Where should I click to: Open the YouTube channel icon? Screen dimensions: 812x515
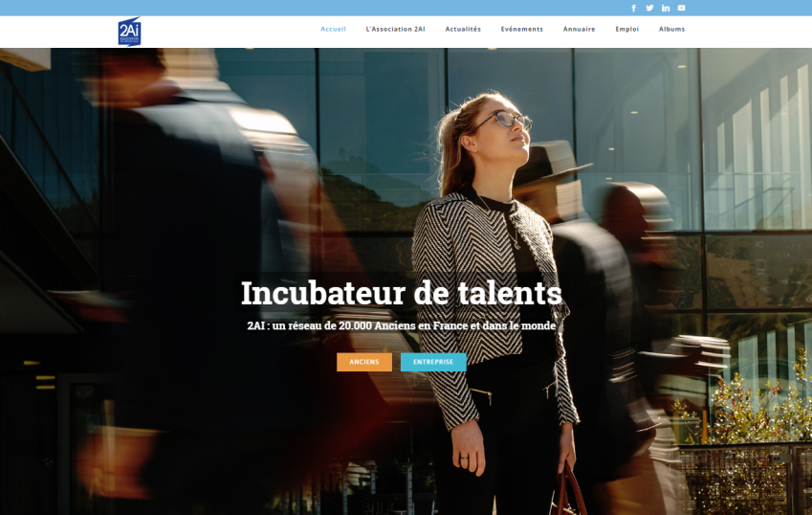pyautogui.click(x=682, y=8)
